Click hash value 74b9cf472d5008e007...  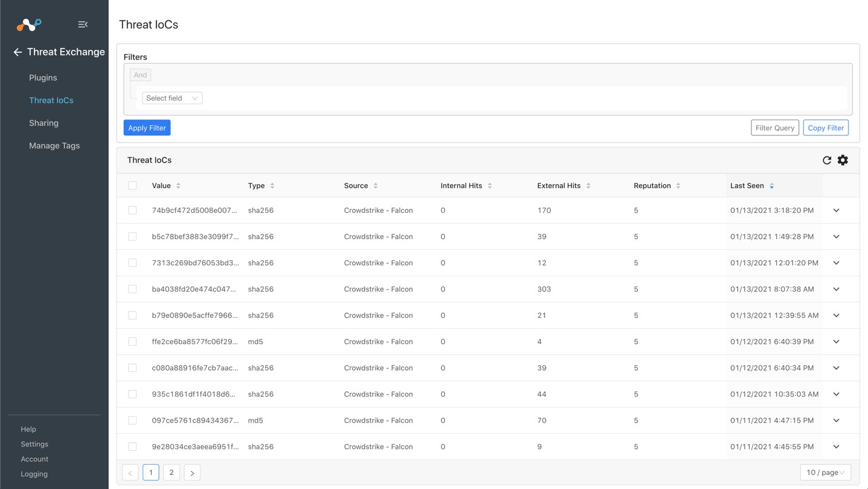tap(194, 211)
